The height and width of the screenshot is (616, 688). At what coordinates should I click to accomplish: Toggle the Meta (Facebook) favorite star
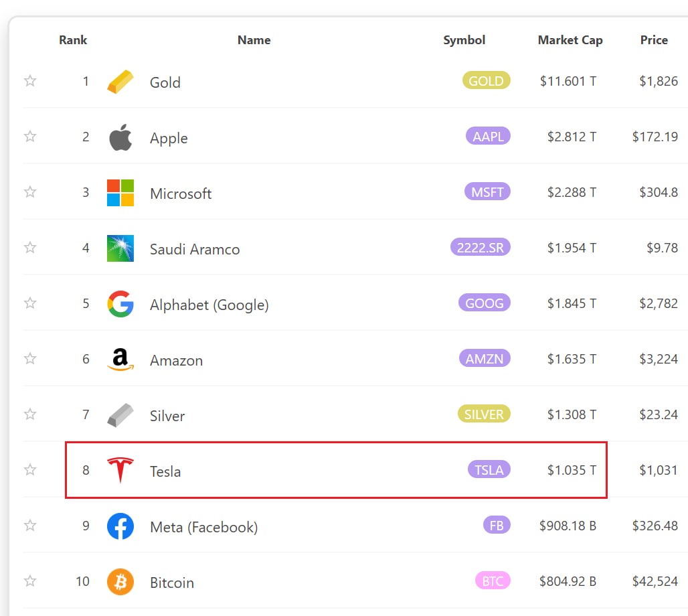coord(30,525)
